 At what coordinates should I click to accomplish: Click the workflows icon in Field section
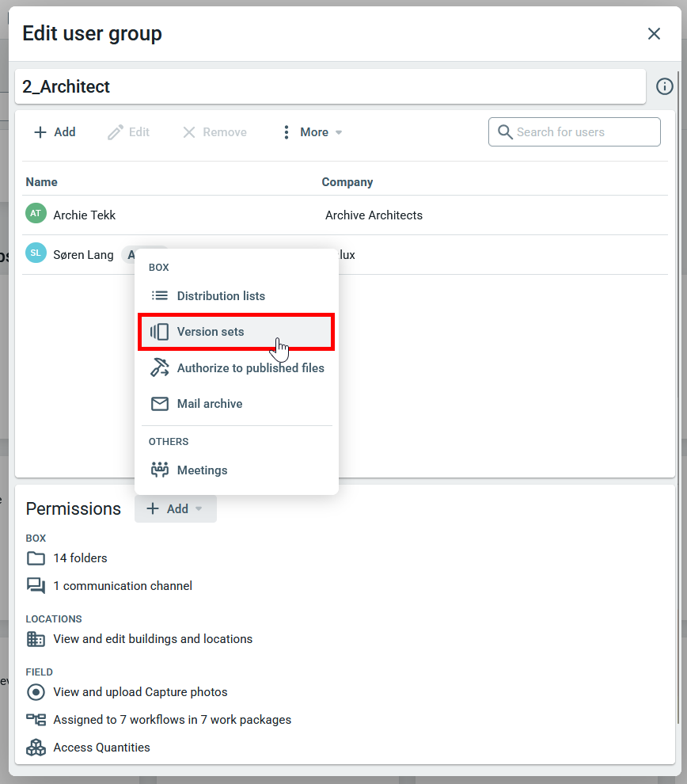[36, 720]
